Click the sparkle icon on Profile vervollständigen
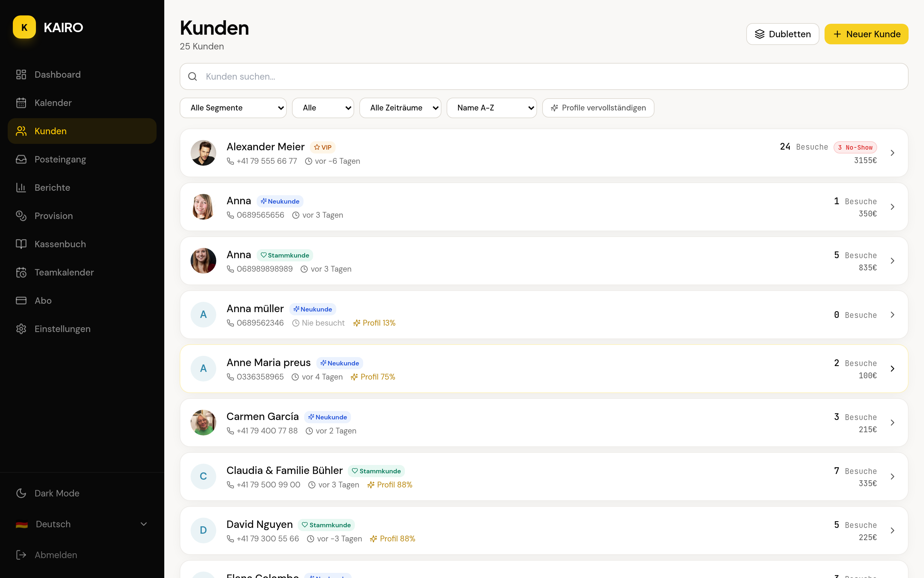The height and width of the screenshot is (578, 924). tap(554, 108)
